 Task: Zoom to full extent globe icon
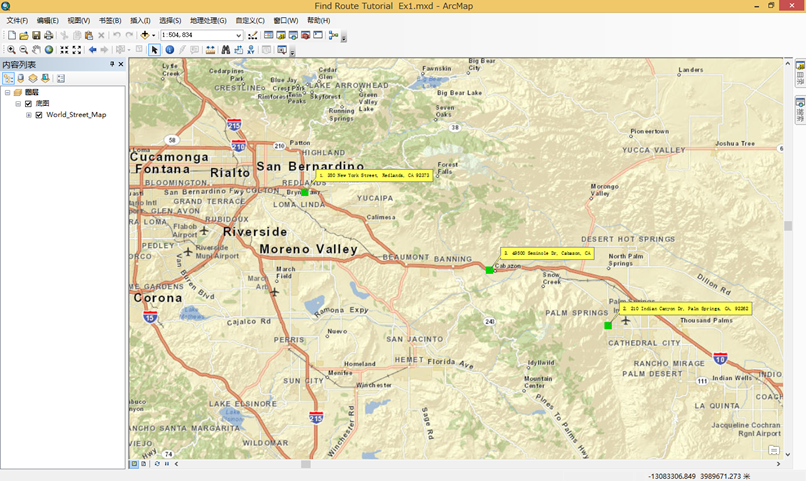click(49, 50)
